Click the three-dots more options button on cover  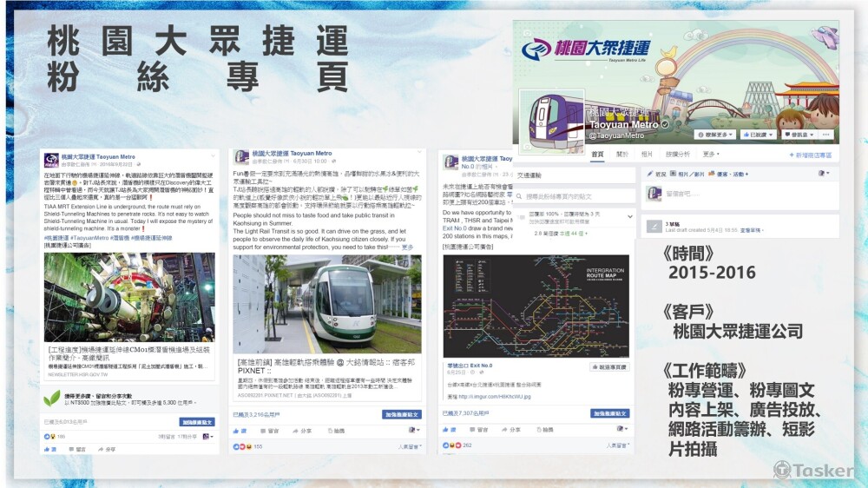coord(826,135)
